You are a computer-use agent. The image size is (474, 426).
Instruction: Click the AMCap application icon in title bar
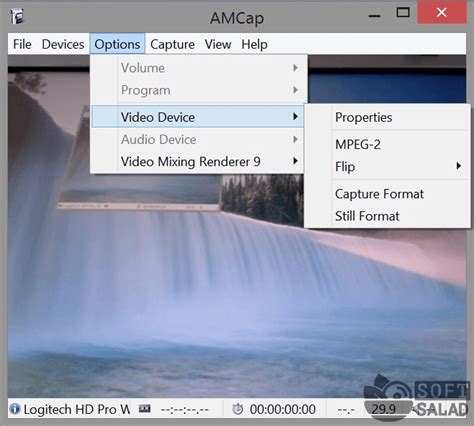pos(17,16)
